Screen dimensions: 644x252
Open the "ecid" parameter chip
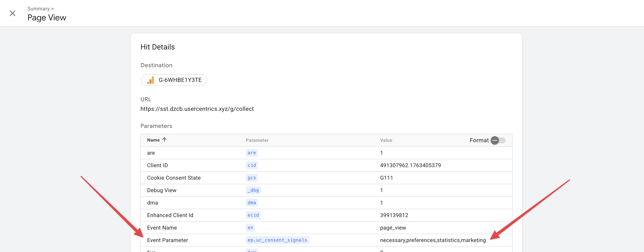253,215
